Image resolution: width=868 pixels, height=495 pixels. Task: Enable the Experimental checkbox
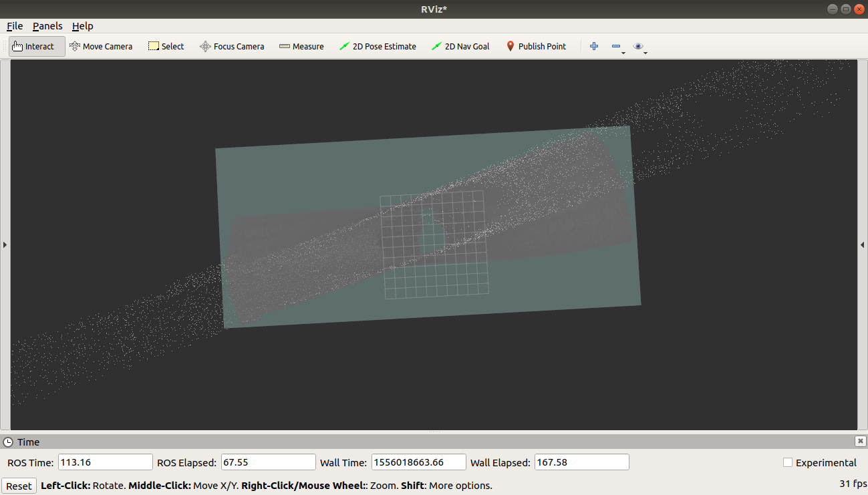(x=788, y=462)
